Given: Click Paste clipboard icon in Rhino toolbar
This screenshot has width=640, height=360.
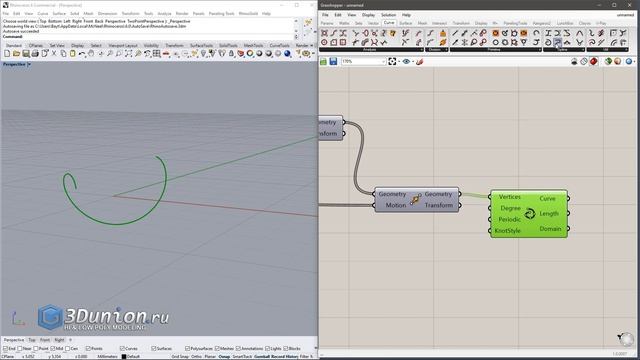Looking at the screenshot, I should [73, 53].
